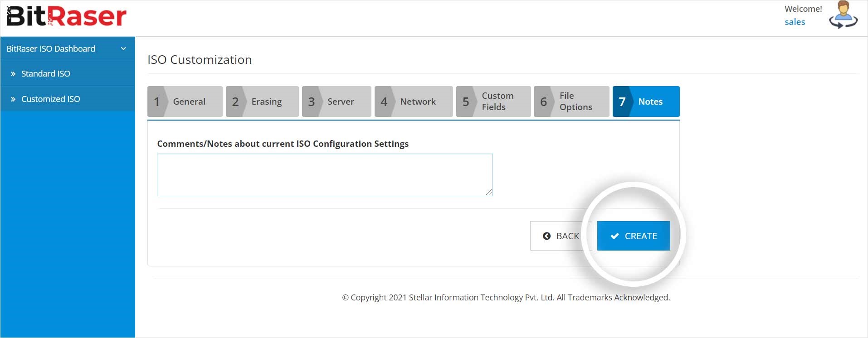Collapse the BitRaser ISO Dashboard menu chevron
Viewport: 868px width, 338px height.
[x=123, y=48]
